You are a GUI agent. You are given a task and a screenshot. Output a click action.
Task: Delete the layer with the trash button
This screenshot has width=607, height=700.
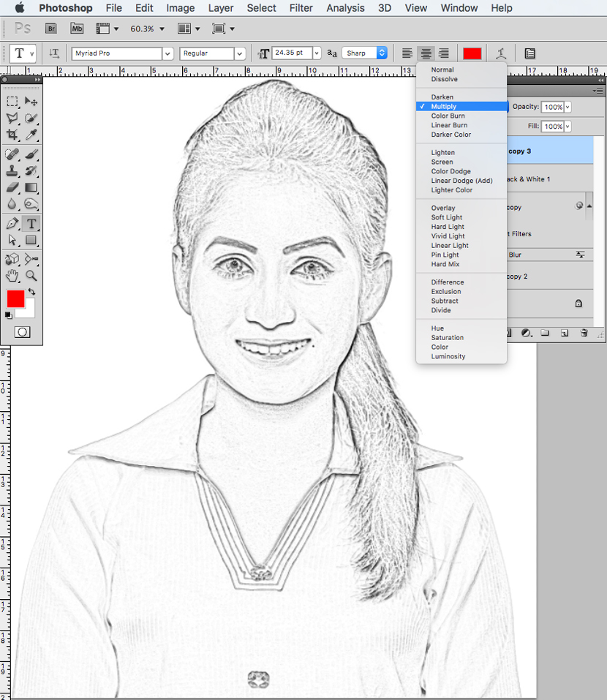coord(584,333)
